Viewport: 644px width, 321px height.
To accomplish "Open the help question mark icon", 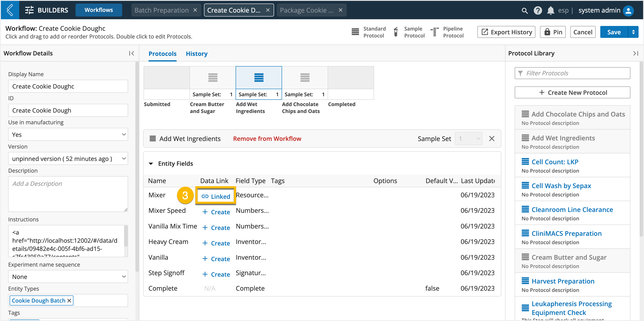I will [x=538, y=10].
